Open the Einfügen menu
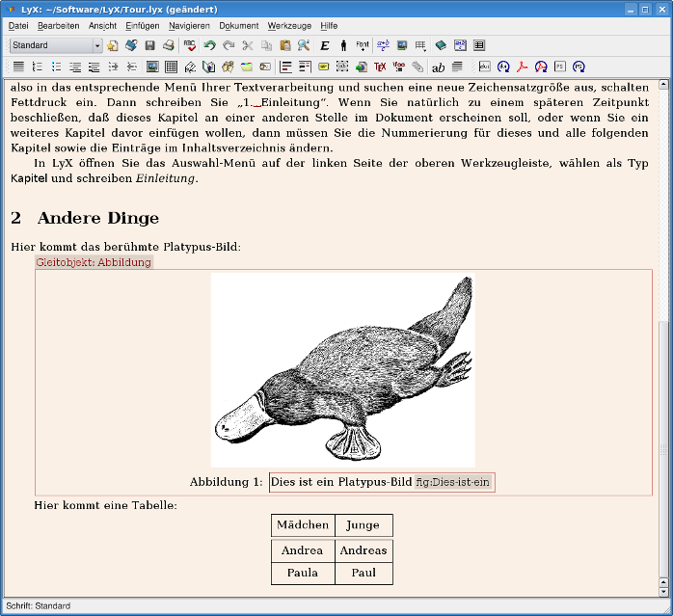Screen dimensions: 673x616 [143, 26]
